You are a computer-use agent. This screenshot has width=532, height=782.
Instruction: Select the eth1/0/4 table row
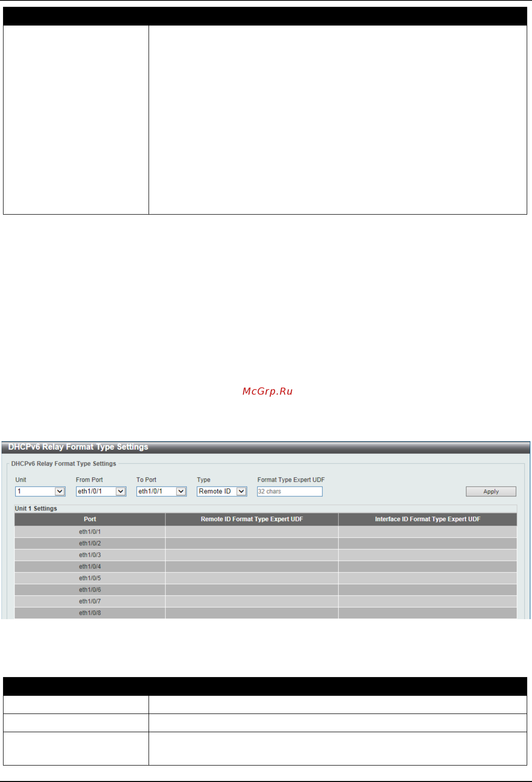coord(266,567)
